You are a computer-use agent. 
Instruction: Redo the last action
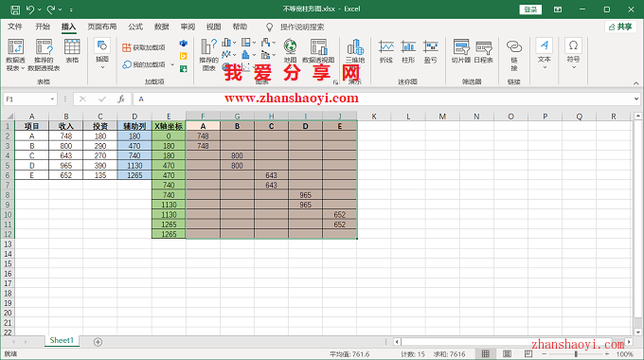51,9
